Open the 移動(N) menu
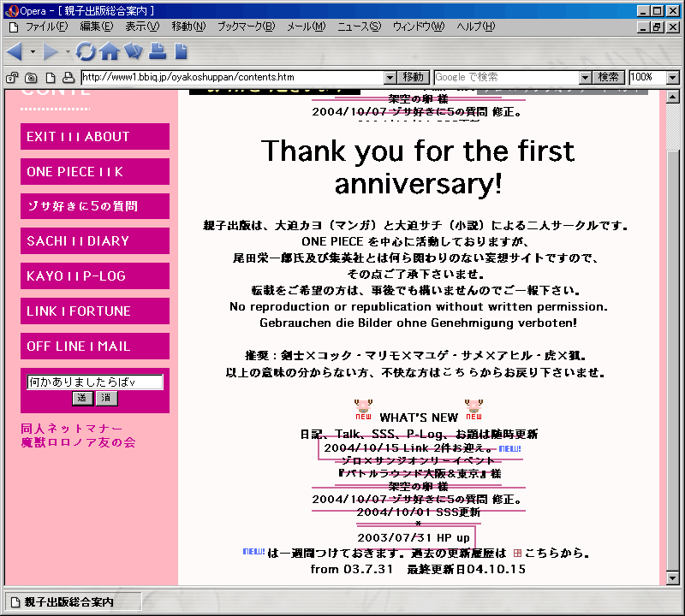685x616 pixels. pyautogui.click(x=188, y=27)
